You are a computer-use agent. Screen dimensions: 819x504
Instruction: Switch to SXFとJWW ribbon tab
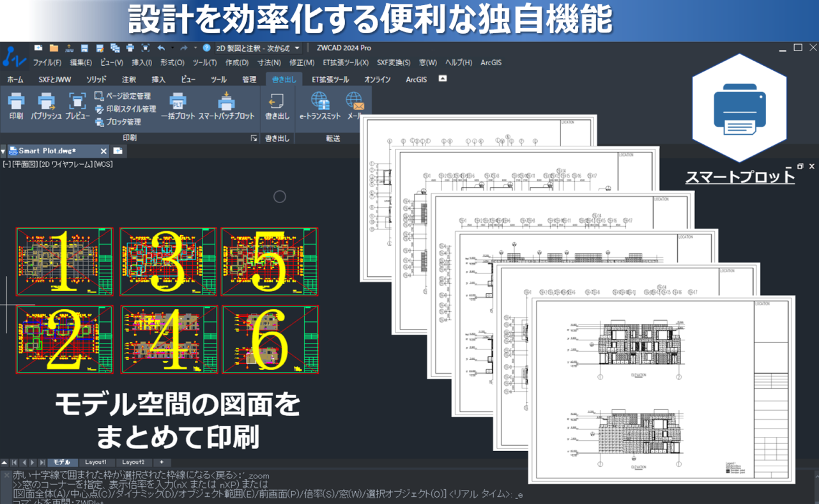[55, 79]
